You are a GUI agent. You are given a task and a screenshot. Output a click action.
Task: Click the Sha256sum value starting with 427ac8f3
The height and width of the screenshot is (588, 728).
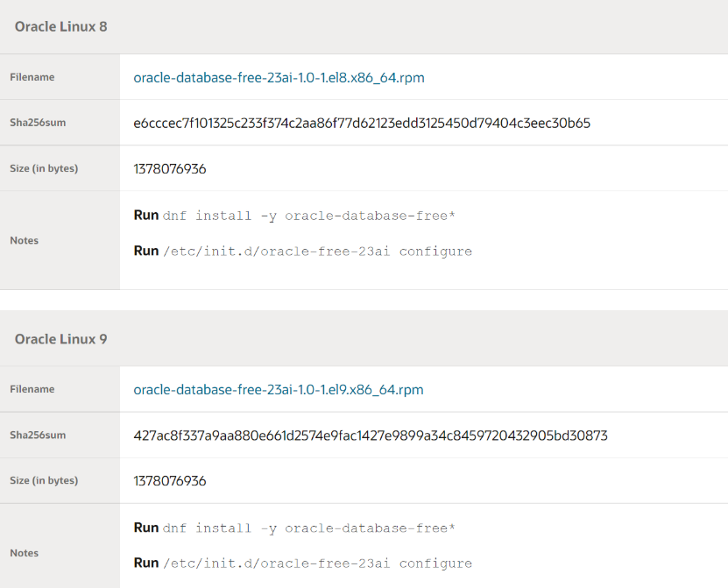pyautogui.click(x=370, y=436)
